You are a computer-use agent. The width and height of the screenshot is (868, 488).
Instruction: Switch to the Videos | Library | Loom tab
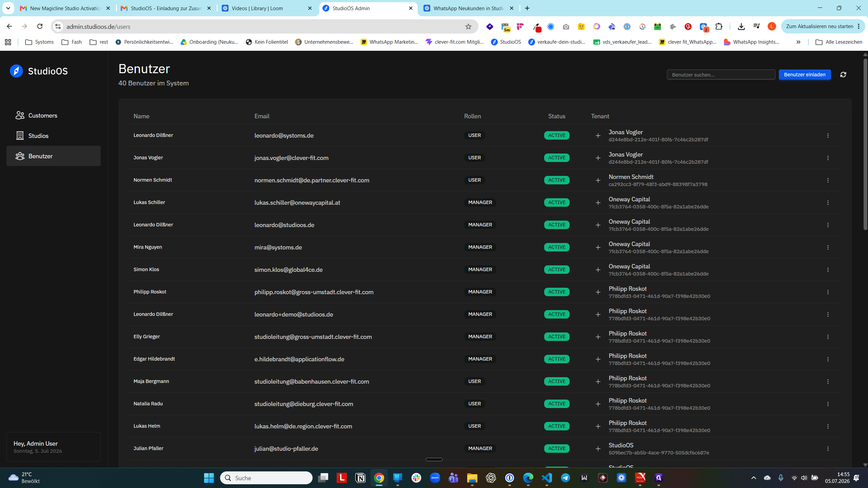click(267, 8)
